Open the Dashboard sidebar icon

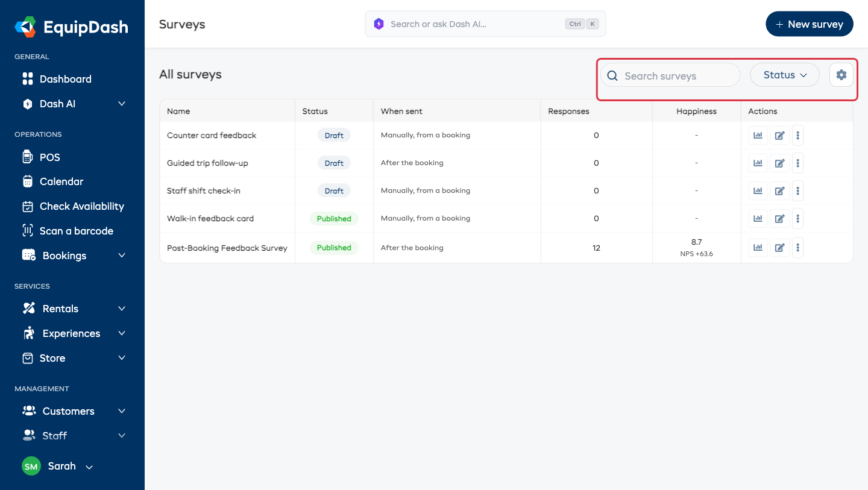coord(27,79)
